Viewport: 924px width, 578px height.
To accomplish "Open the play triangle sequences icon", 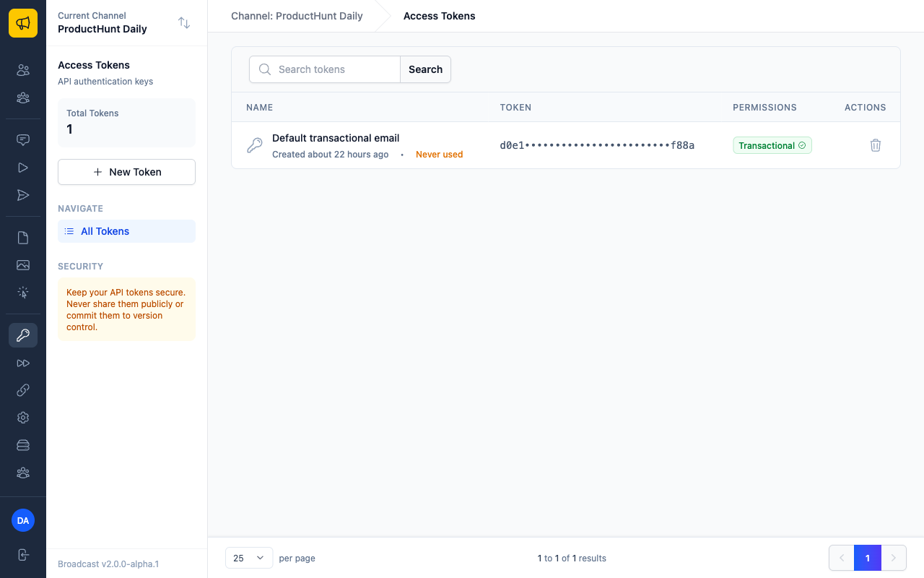I will [x=23, y=168].
